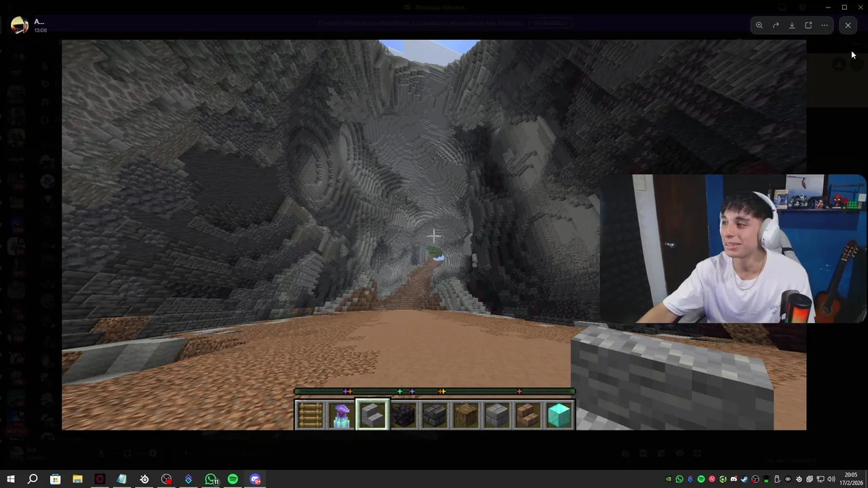
Task: Click the Minecraft screenshot image preview
Action: (434, 235)
